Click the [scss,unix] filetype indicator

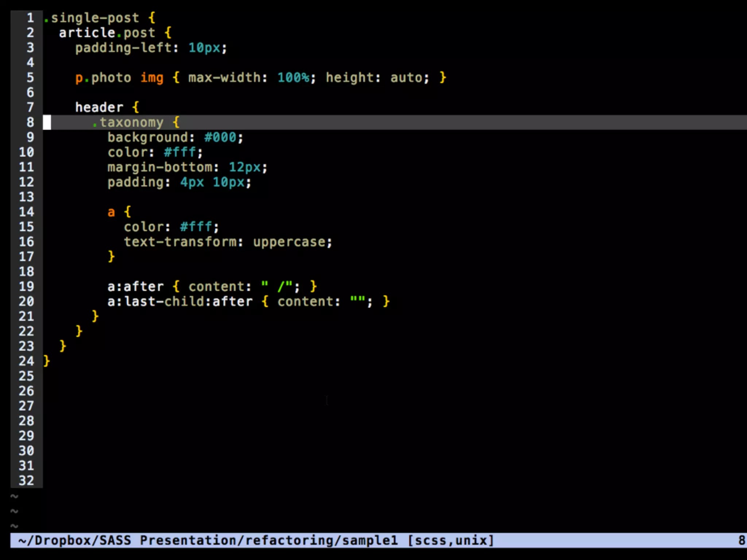click(x=451, y=540)
